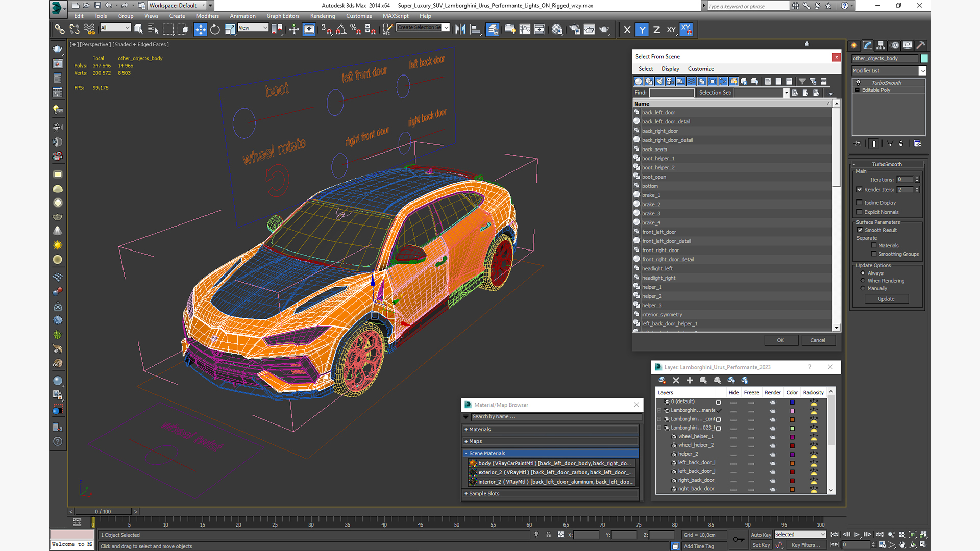Enable Smoothing Groups checkbox
Viewport: 980px width, 551px height.
point(874,254)
